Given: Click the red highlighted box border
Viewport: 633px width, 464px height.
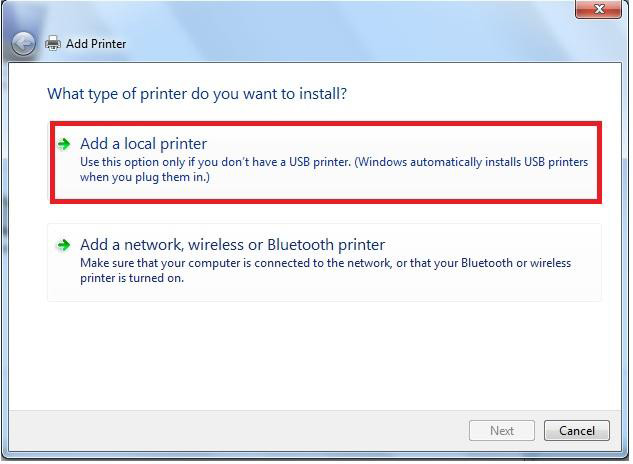Looking at the screenshot, I should (326, 124).
